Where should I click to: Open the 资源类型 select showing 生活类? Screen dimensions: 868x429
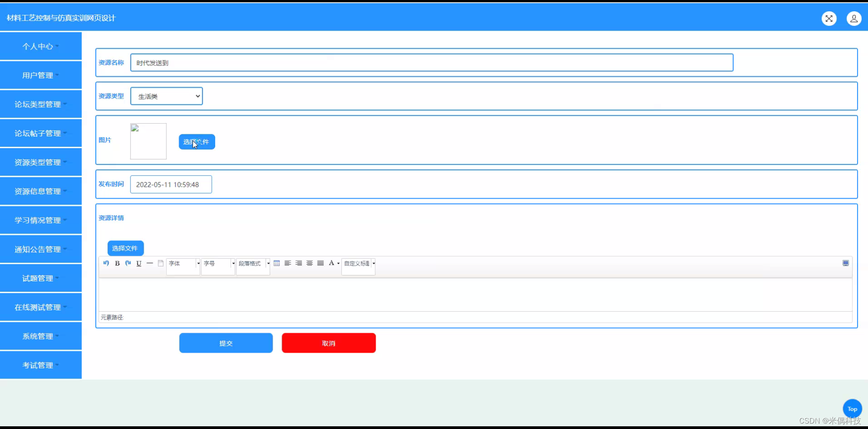click(x=166, y=96)
